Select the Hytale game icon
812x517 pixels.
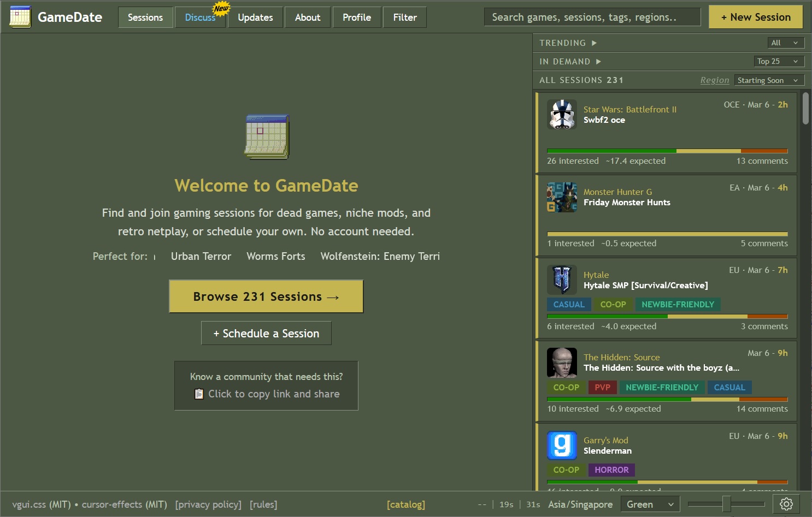(x=562, y=280)
